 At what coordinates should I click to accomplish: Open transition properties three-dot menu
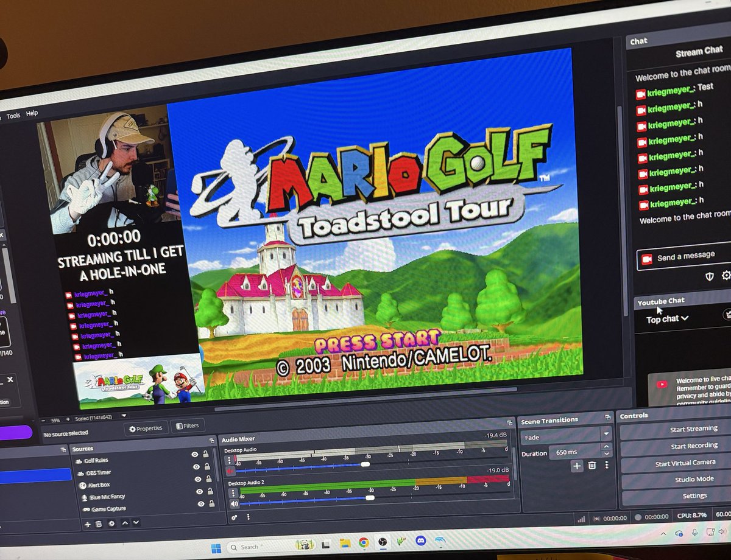click(x=606, y=465)
